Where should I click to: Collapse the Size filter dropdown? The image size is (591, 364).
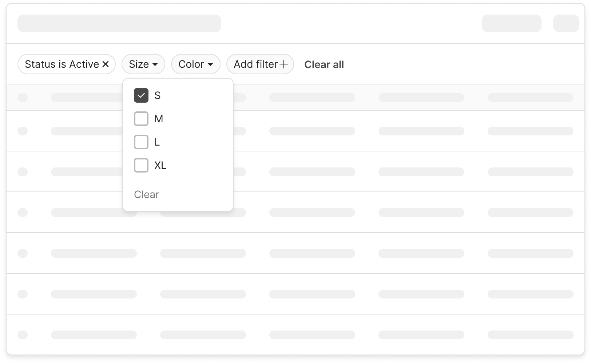(143, 64)
